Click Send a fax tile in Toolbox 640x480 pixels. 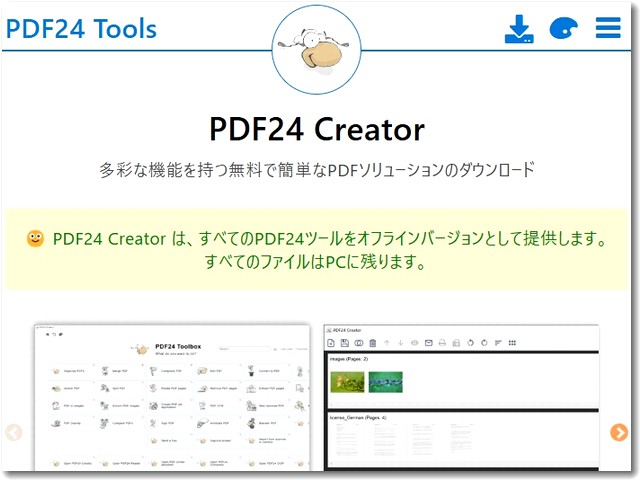point(168,441)
